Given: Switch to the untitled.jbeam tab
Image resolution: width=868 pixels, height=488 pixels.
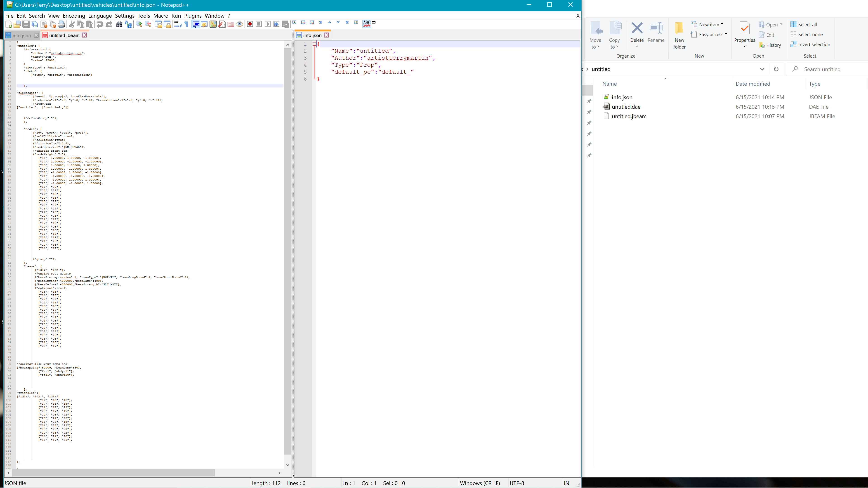Looking at the screenshot, I should (x=64, y=35).
